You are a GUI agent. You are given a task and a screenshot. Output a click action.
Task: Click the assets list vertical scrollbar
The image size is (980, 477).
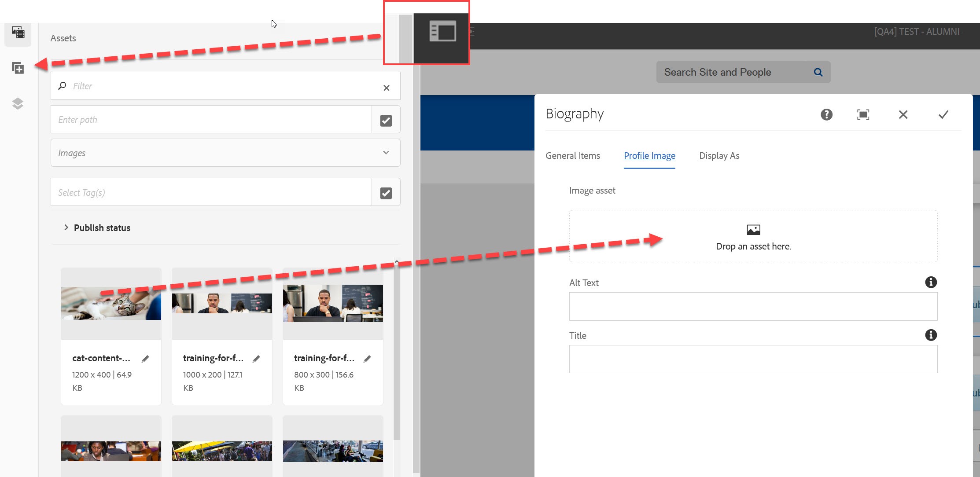point(397,352)
